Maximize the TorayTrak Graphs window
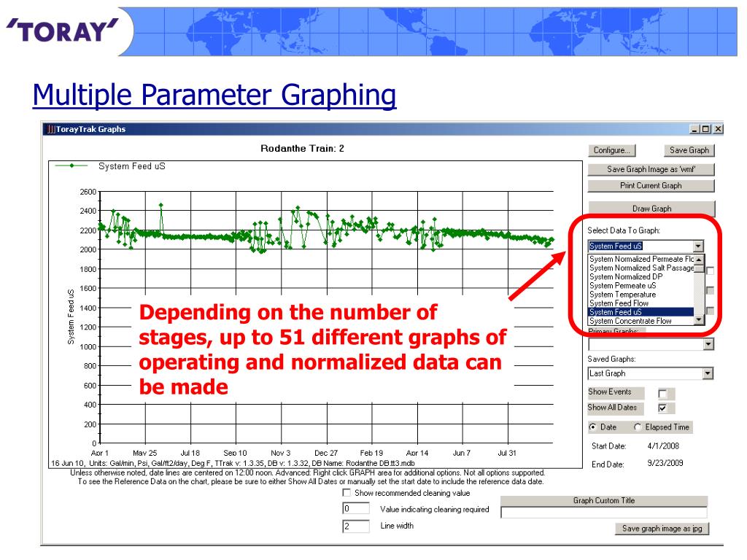This screenshot has height=560, width=747. point(706,129)
